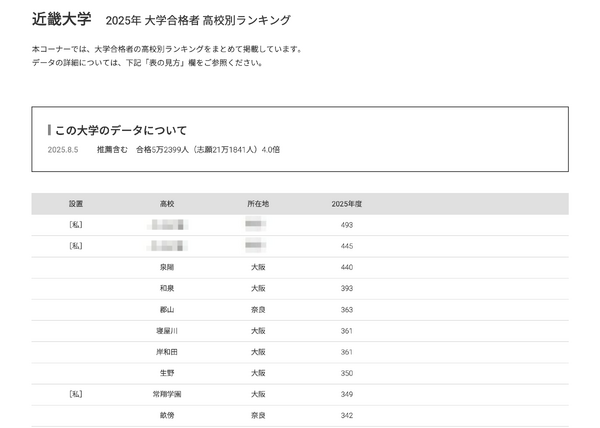The image size is (600, 428).
Task: Click the 郡山 school entry
Action: [x=166, y=310]
